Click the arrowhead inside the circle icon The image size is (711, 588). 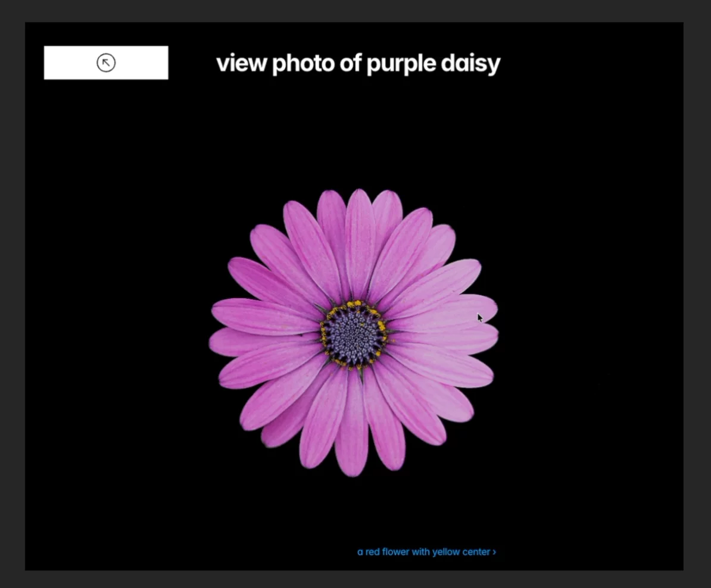coord(104,60)
